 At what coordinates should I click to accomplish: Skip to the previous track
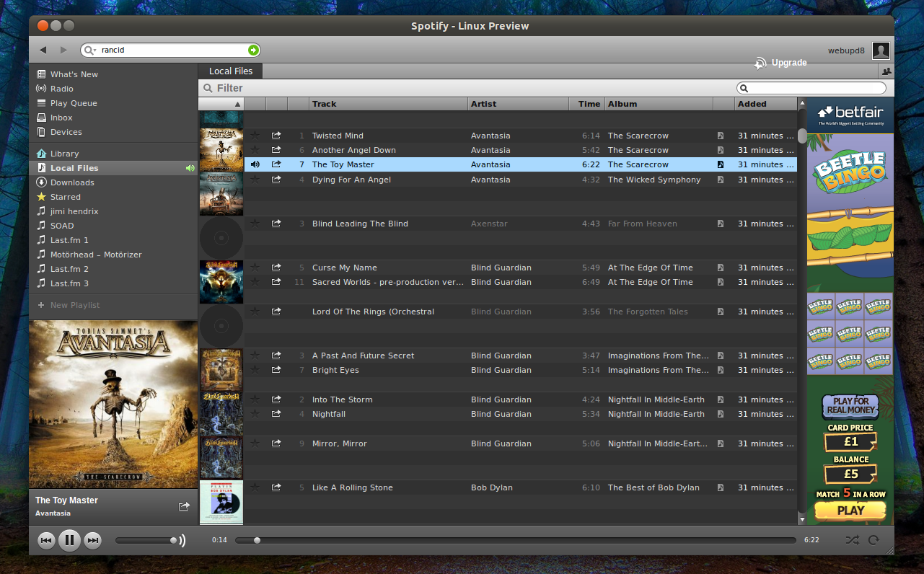(46, 540)
